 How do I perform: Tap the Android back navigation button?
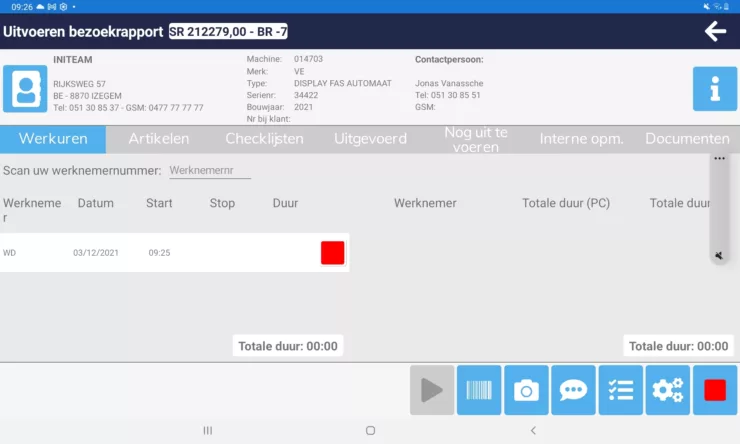pos(533,430)
